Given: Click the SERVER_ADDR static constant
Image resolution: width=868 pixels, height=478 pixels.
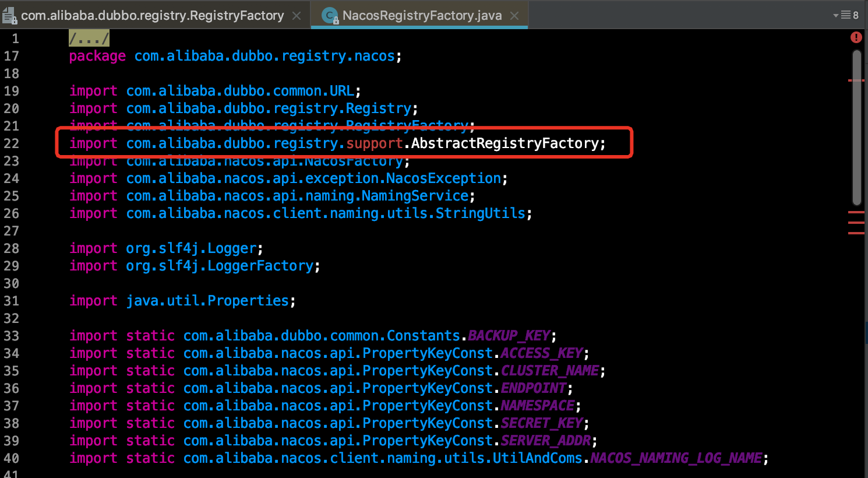Looking at the screenshot, I should pos(546,441).
